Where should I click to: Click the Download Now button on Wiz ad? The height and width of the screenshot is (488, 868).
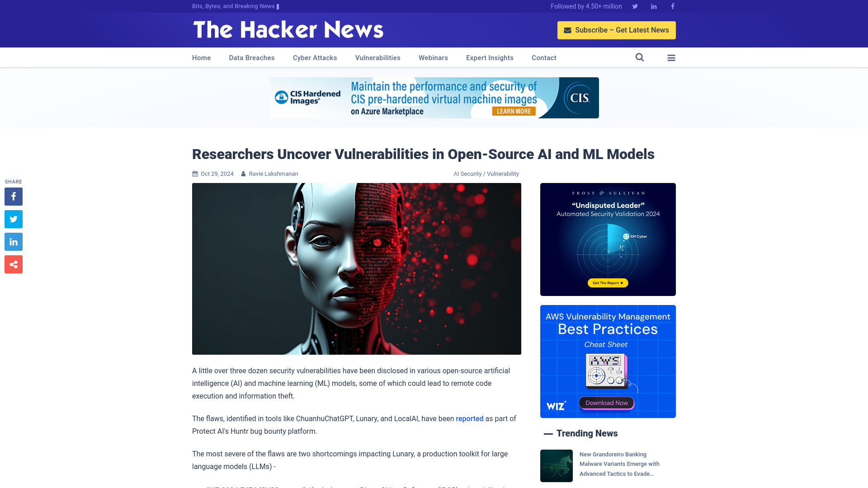(606, 402)
